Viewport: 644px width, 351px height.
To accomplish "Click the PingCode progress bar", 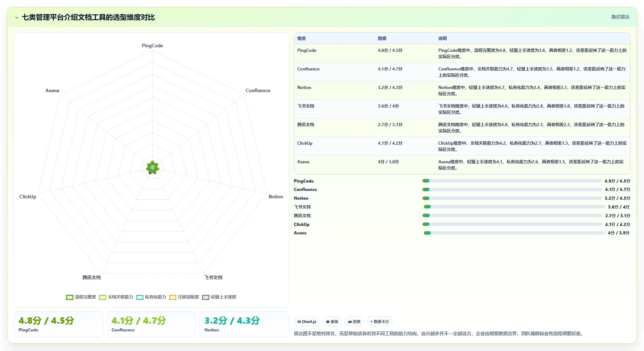I will point(512,181).
